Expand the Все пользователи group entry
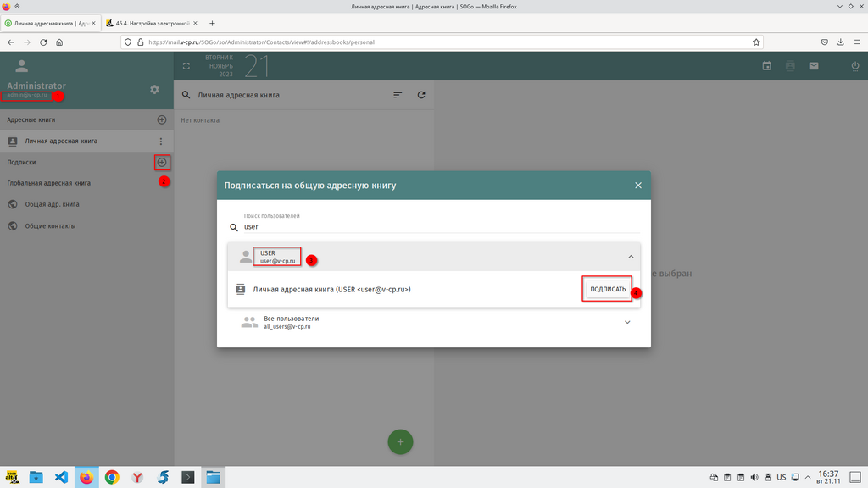Screen dimensions: 868x488 pyautogui.click(x=627, y=322)
